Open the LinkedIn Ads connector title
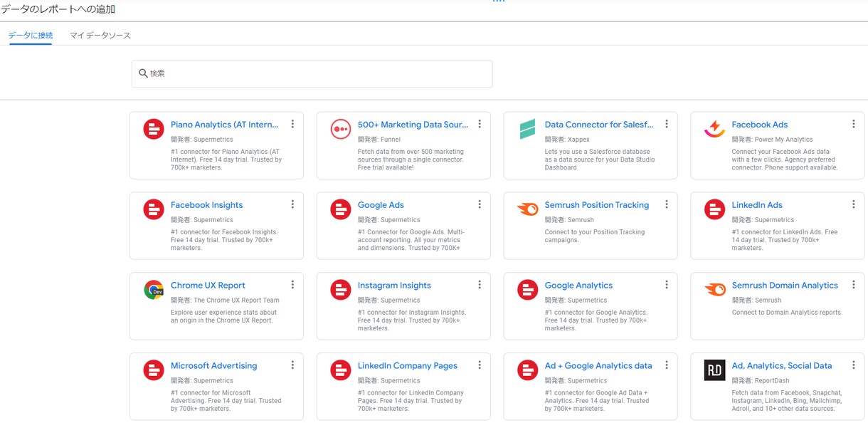This screenshot has width=868, height=423. 757,205
